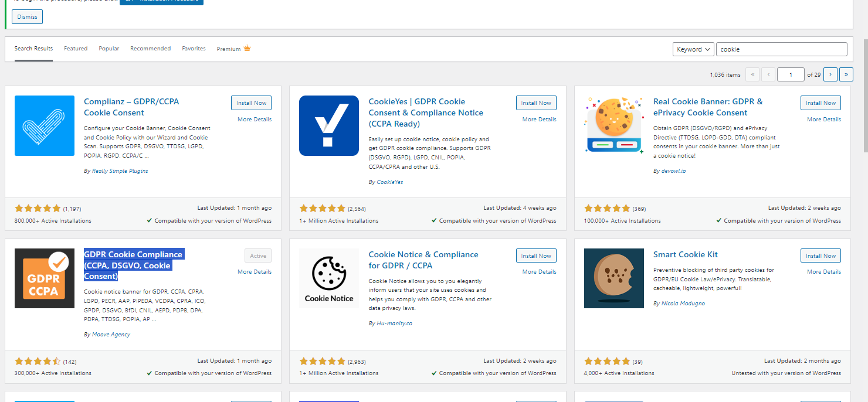Switch to the Favorites tab
This screenshot has height=402, width=868.
194,49
